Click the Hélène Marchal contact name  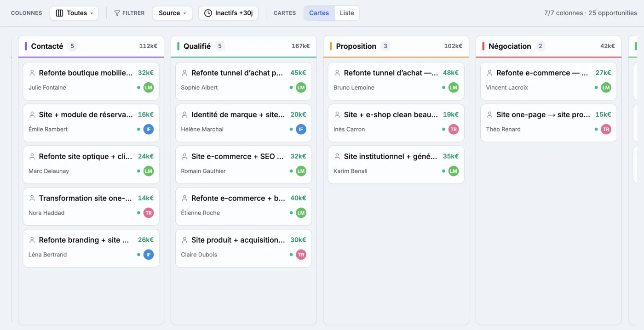202,129
